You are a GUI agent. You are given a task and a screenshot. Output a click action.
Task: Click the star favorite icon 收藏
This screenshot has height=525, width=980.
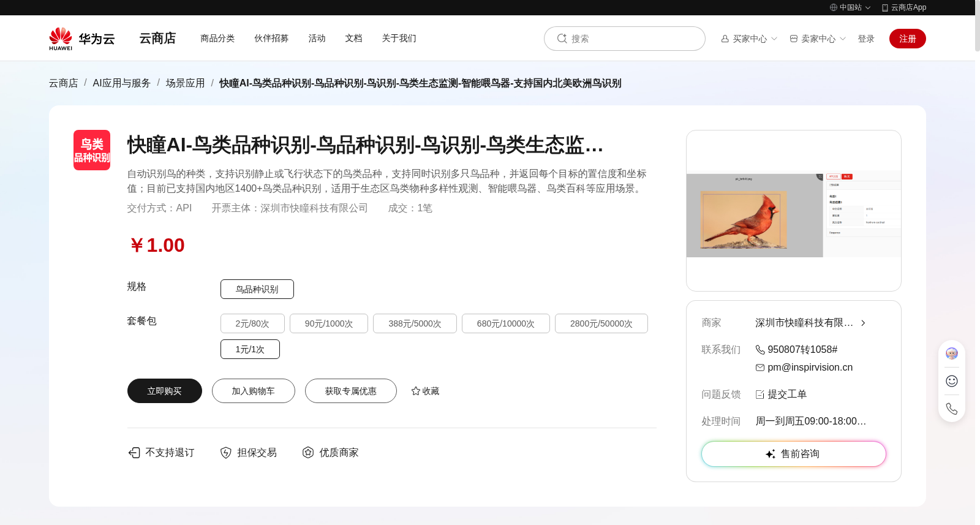tap(416, 391)
